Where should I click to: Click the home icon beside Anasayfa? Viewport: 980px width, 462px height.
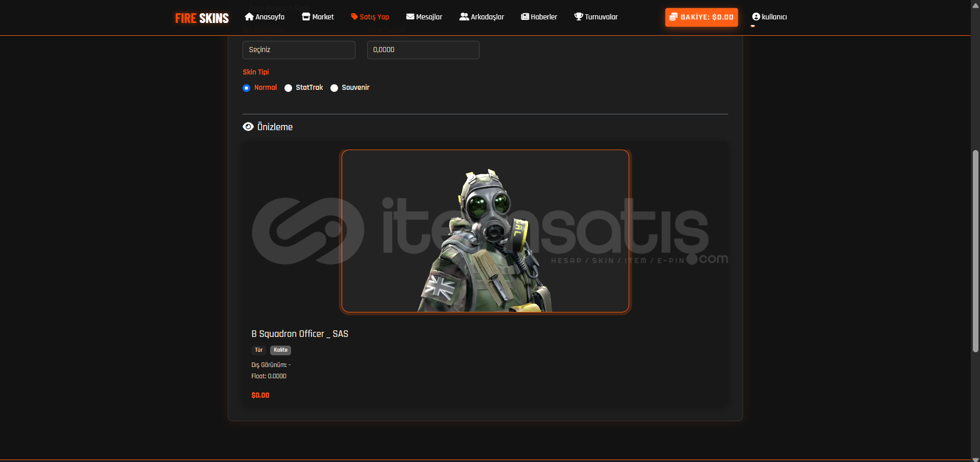click(249, 17)
